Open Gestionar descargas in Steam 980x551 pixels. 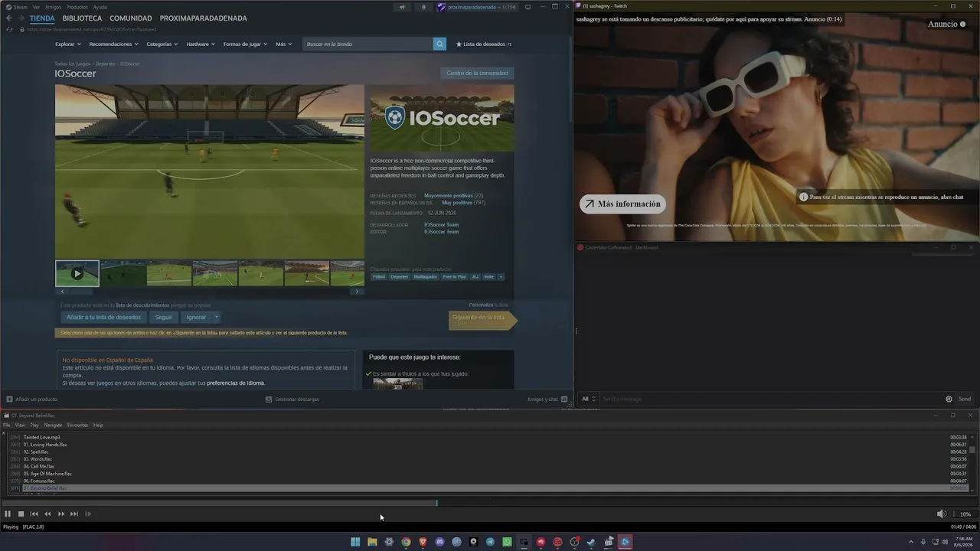pyautogui.click(x=292, y=399)
